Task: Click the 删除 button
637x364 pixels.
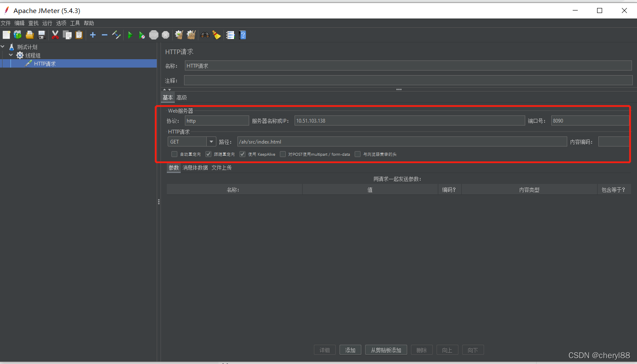Action: point(422,350)
